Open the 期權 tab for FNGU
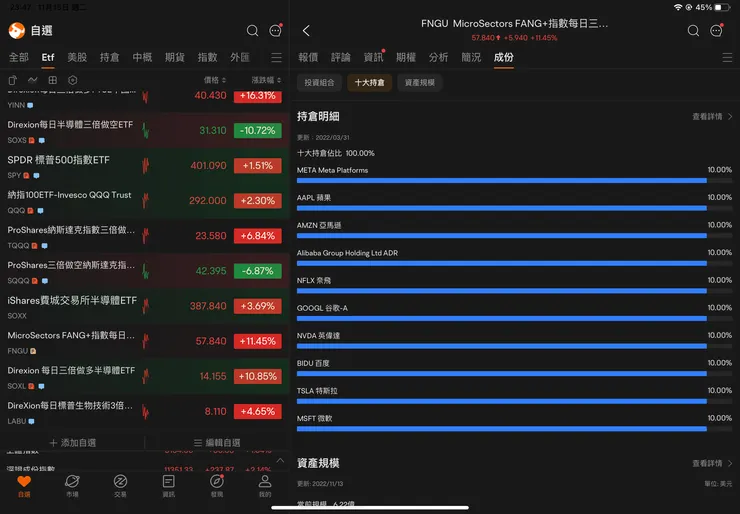This screenshot has height=514, width=740. (x=406, y=58)
